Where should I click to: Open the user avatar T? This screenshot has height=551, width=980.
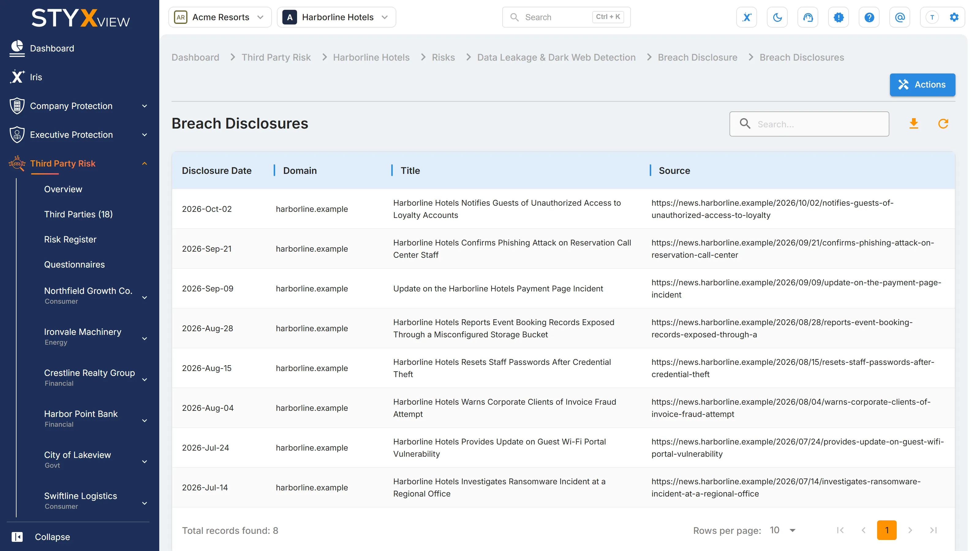tap(932, 17)
